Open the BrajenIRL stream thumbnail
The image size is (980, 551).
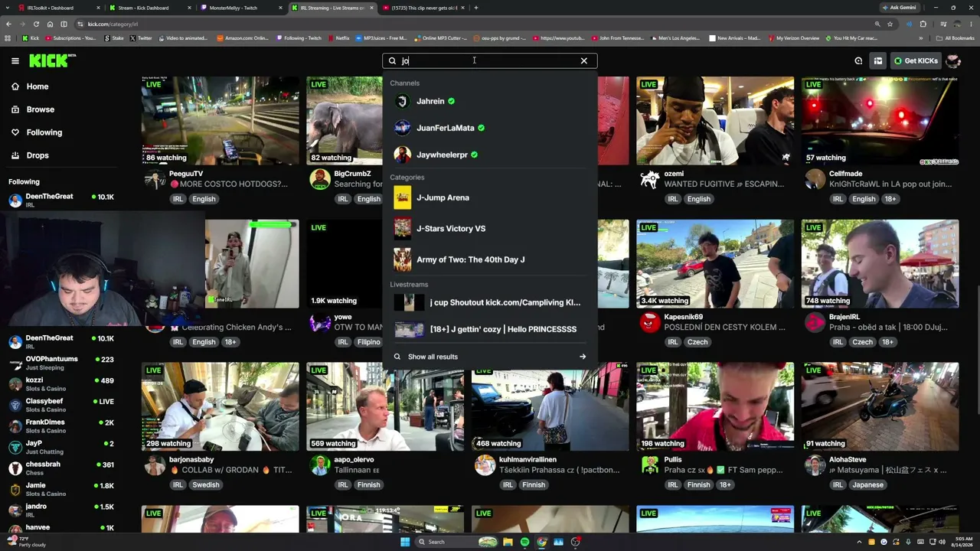[880, 263]
